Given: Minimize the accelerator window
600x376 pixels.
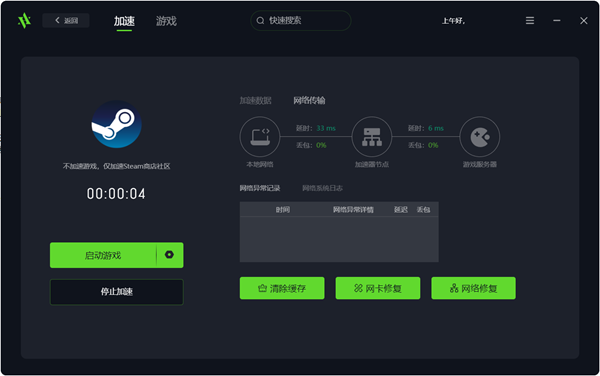Looking at the screenshot, I should (x=557, y=20).
